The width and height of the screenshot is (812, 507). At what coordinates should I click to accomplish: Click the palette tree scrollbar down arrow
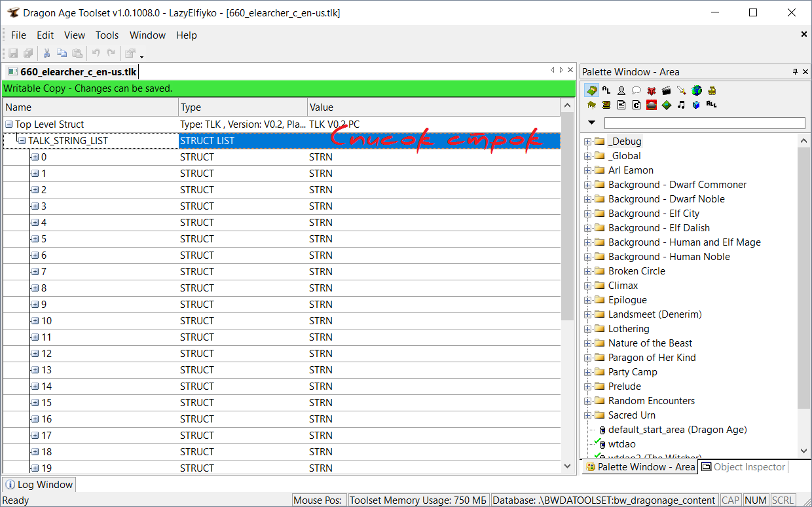point(805,451)
